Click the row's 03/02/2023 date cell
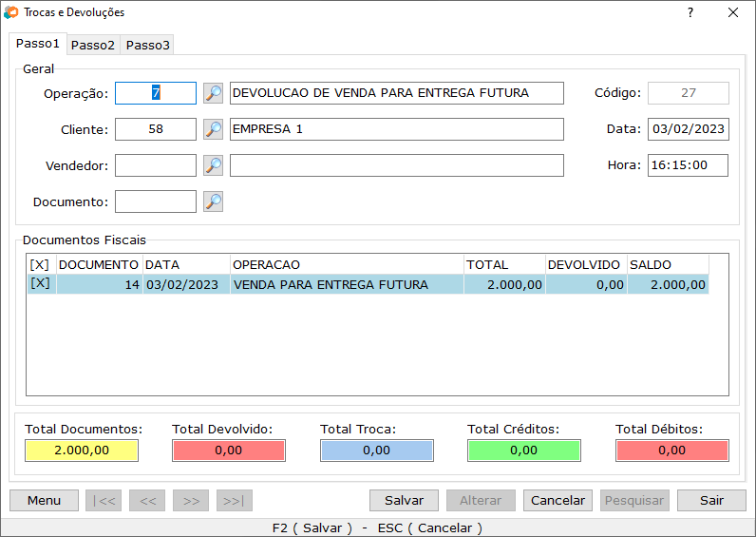The width and height of the screenshot is (756, 537). pyautogui.click(x=186, y=285)
